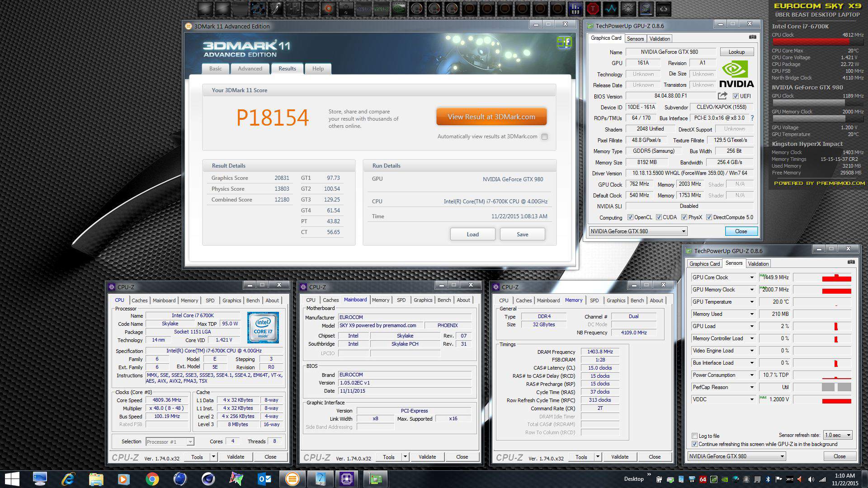Open the GPU selector dropdown in Sensors window

(736, 456)
